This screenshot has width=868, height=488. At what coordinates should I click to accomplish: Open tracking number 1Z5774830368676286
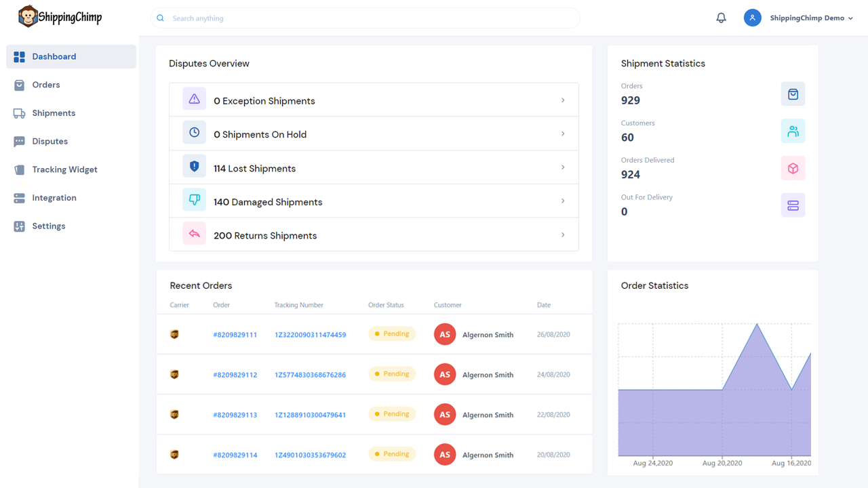pyautogui.click(x=310, y=375)
